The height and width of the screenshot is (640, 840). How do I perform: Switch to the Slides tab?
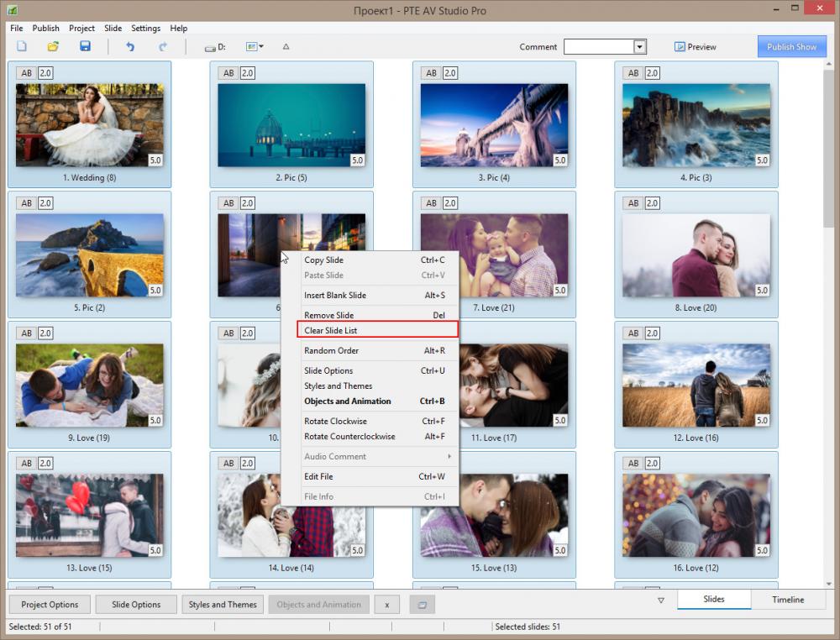[713, 600]
